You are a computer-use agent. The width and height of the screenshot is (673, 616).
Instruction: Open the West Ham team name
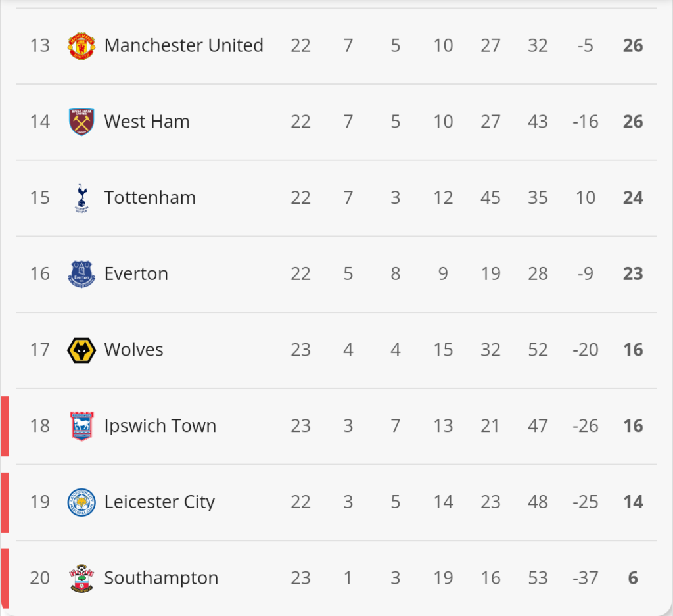point(147,122)
